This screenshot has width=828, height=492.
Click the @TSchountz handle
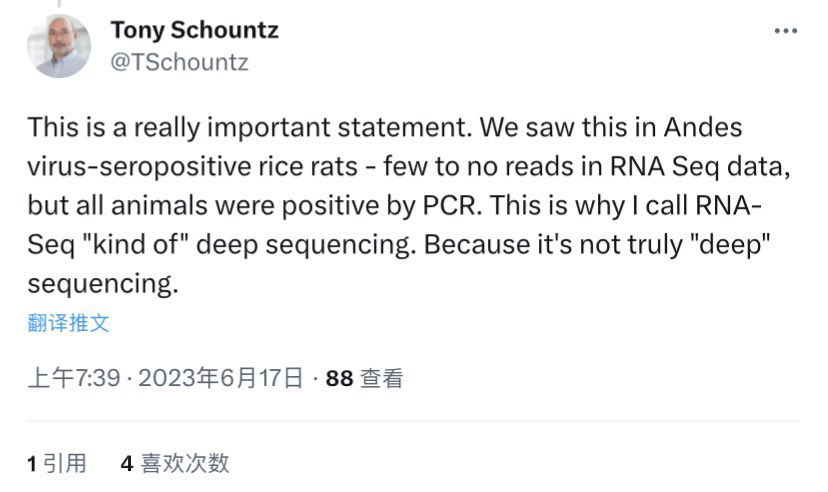(x=179, y=62)
